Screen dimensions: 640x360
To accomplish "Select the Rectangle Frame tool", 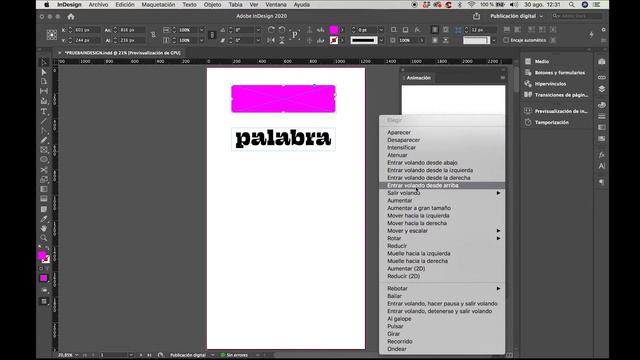I will [x=44, y=150].
